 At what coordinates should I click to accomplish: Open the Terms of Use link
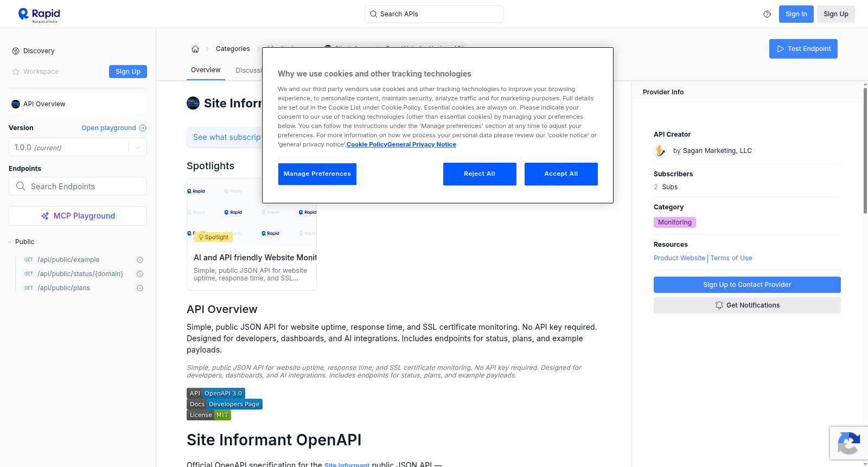click(x=731, y=258)
